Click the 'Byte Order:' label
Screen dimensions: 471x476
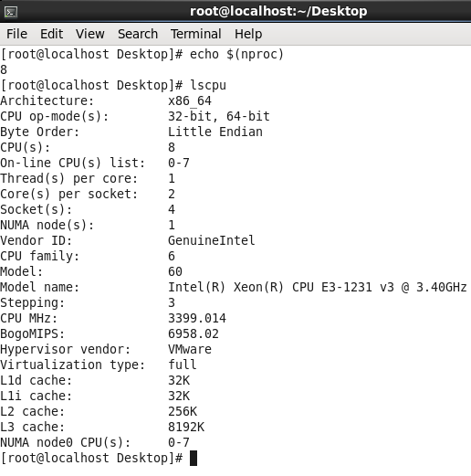click(39, 132)
